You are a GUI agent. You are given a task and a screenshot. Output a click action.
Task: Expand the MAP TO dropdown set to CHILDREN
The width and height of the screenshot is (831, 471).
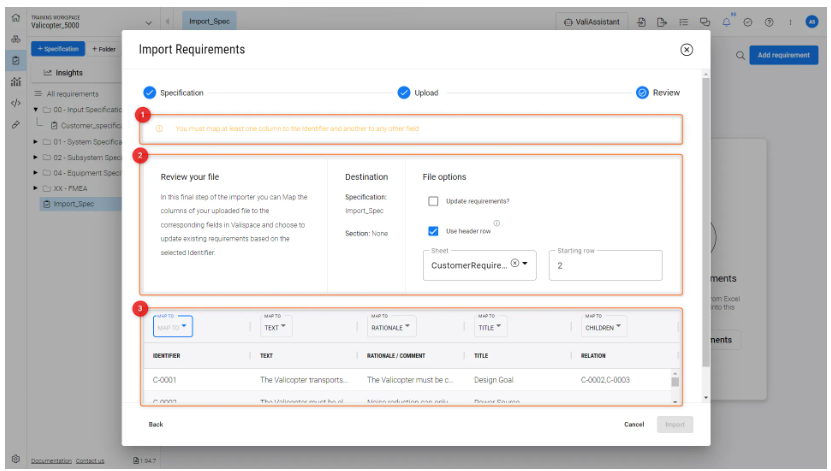[604, 327]
